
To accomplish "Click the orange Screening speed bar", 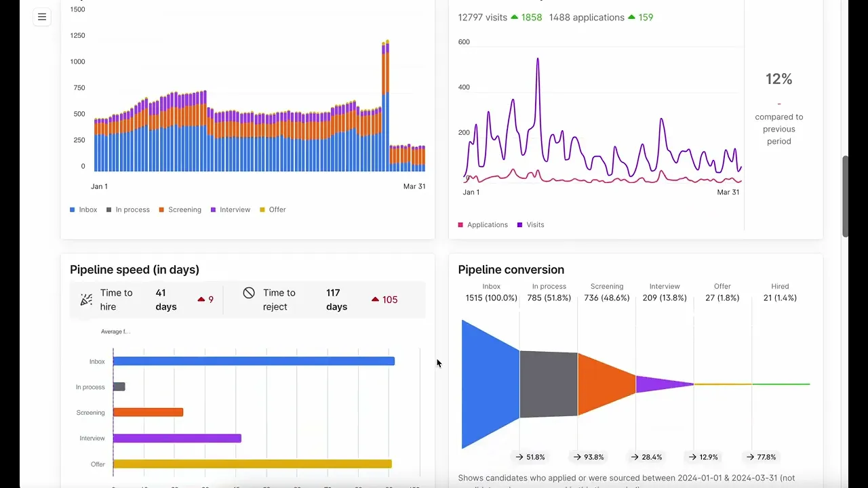I will [x=148, y=412].
